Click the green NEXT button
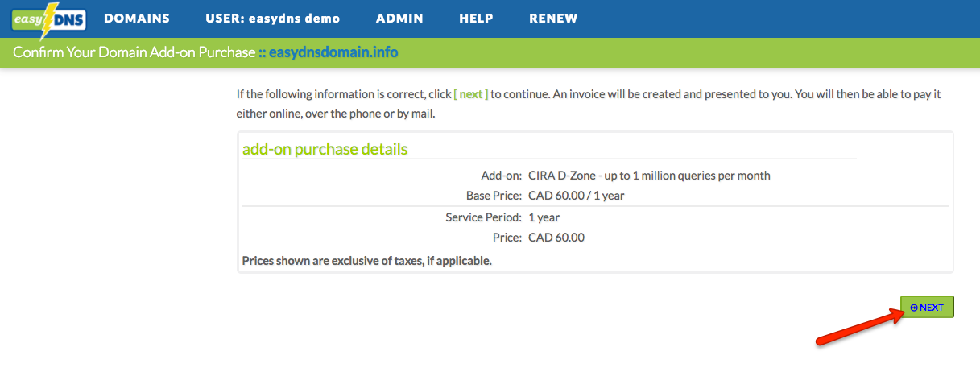 click(x=927, y=308)
